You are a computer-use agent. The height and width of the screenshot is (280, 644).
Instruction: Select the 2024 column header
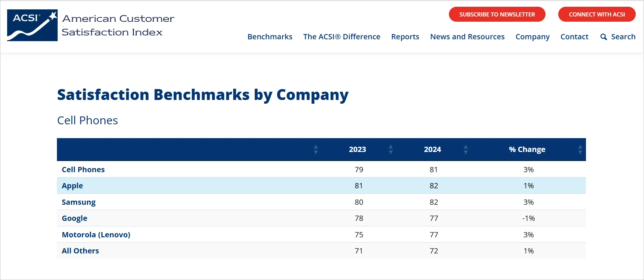432,149
